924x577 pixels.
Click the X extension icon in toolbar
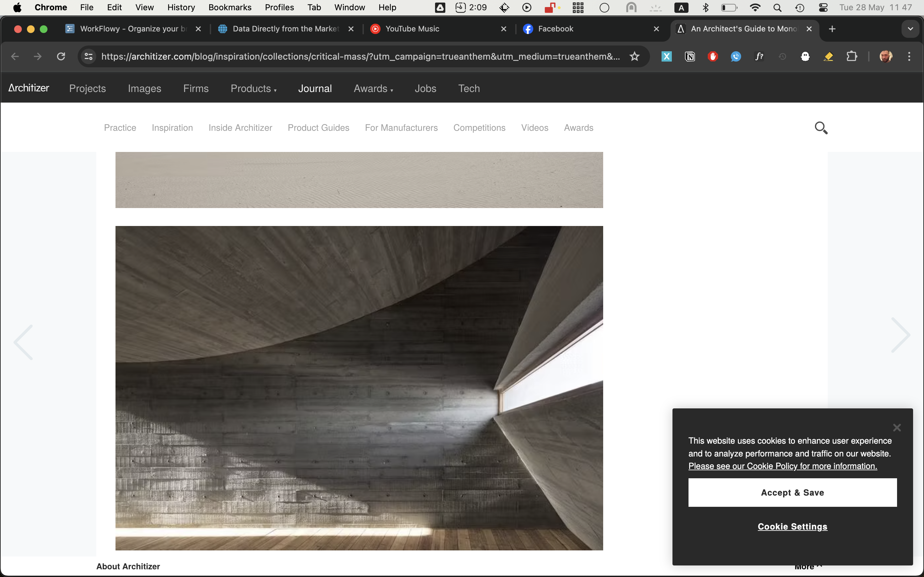(x=666, y=56)
